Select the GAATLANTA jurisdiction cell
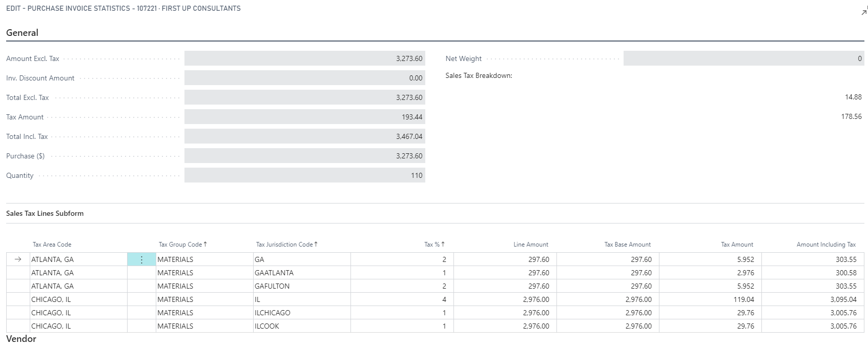This screenshot has width=868, height=345. pos(302,273)
